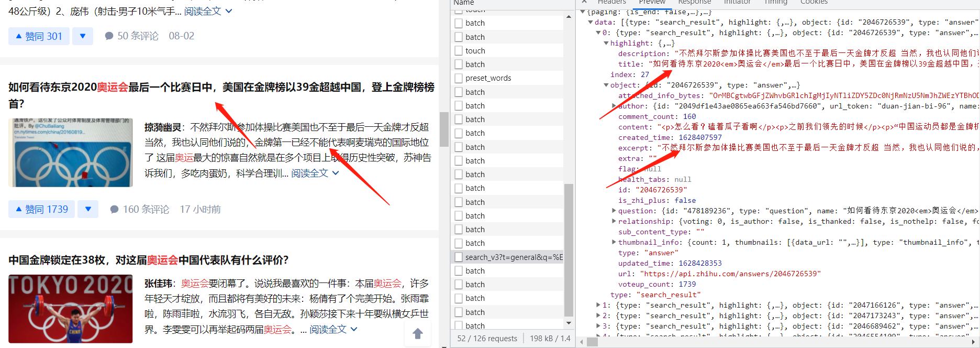Expand 阅读全文 in the 掠漪幽灵 answer
980x348 pixels.
click(x=315, y=173)
